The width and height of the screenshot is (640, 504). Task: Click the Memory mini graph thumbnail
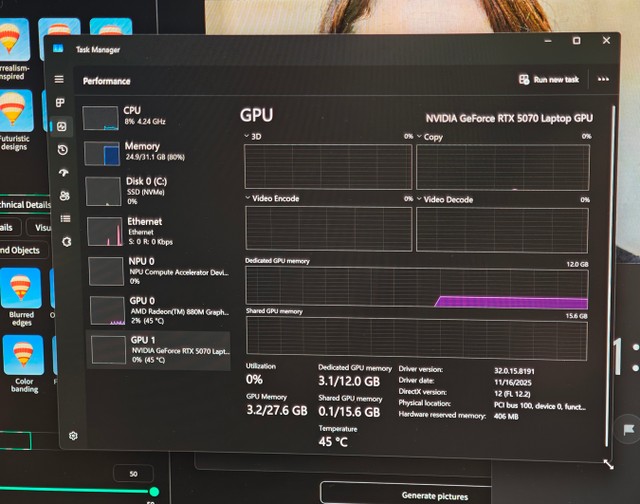click(102, 154)
